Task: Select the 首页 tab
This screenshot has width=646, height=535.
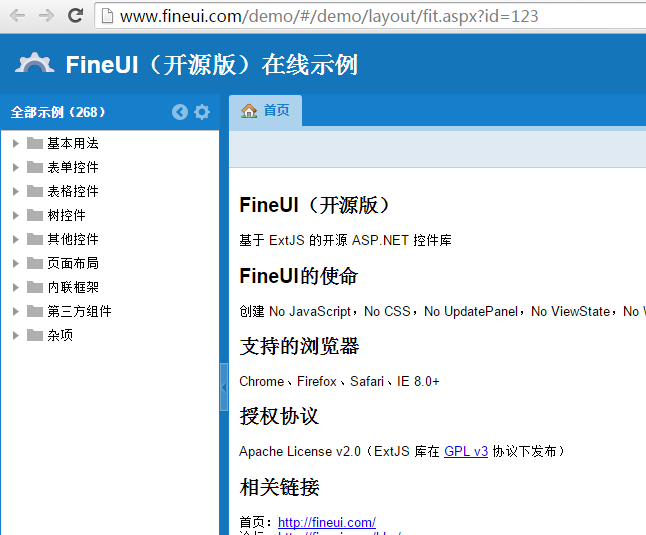Action: [x=266, y=110]
